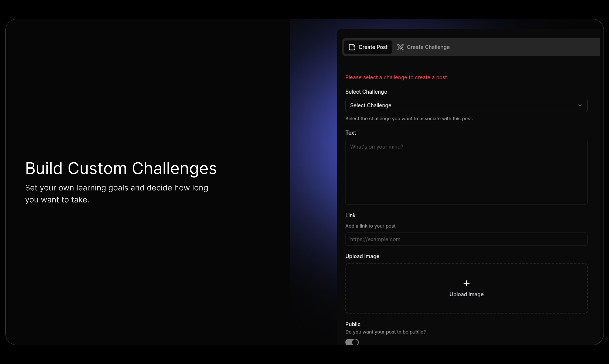Click the crossed swords Create Challenge icon
The image size is (609, 364).
click(400, 47)
